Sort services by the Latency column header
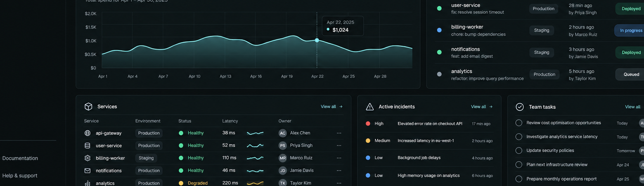 (230, 121)
